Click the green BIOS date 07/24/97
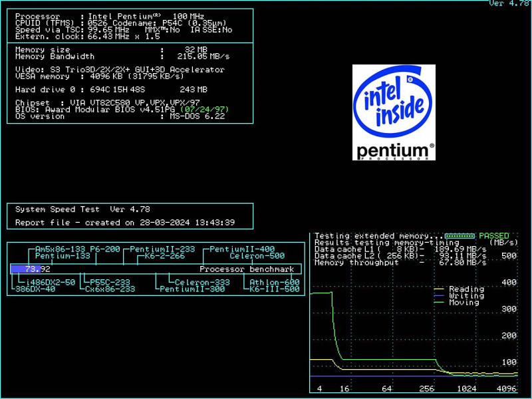This screenshot has height=399, width=532. tap(205, 109)
